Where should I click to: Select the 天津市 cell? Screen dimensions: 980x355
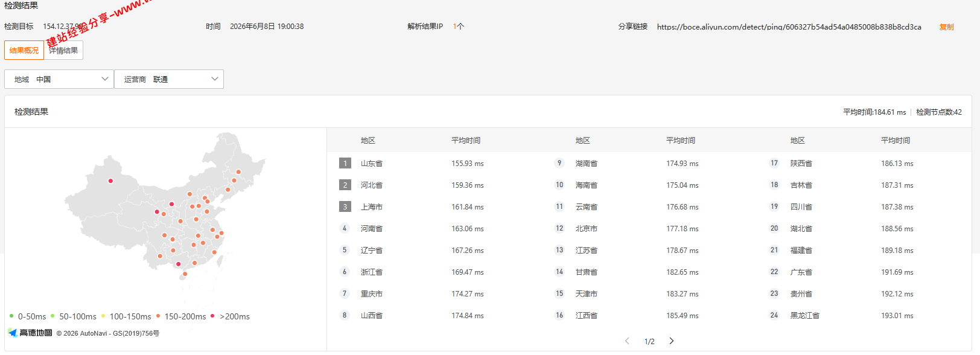(x=587, y=294)
